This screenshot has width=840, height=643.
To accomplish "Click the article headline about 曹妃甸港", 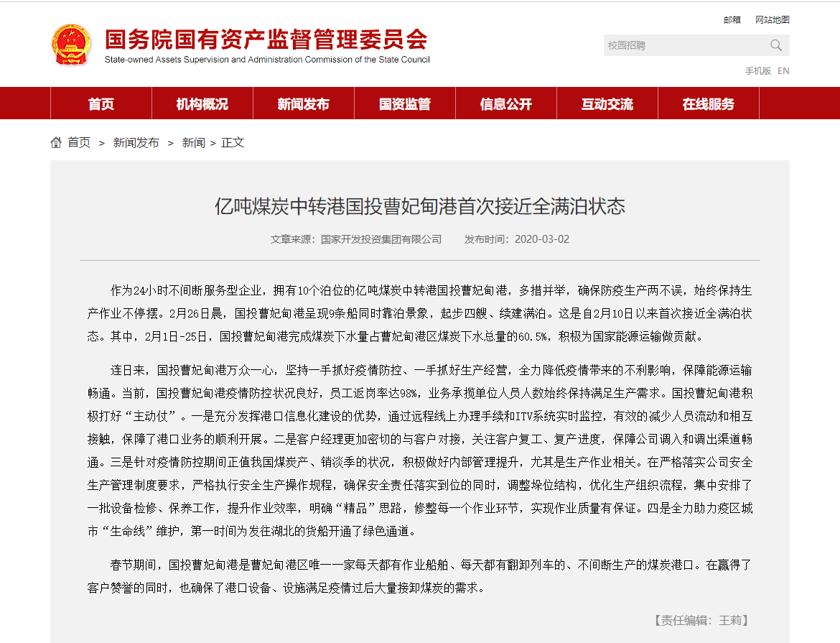I will 420,207.
